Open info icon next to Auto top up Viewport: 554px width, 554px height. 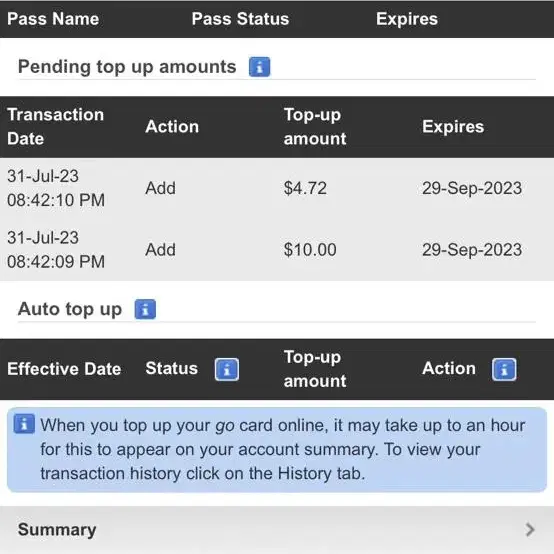(145, 309)
